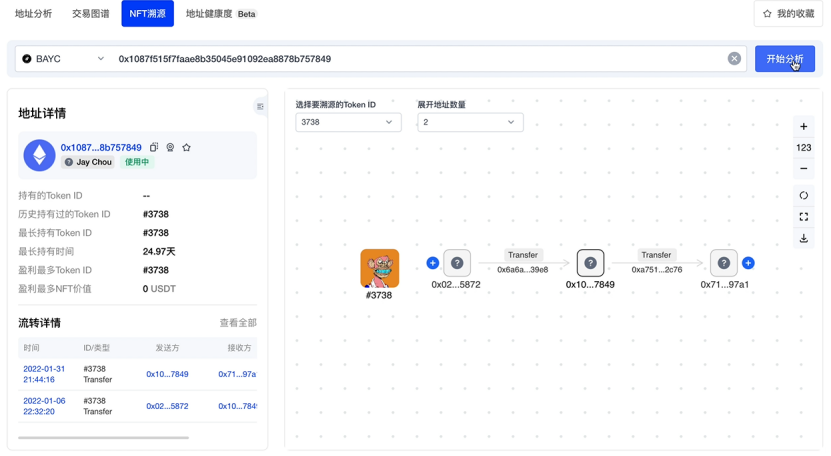
Task: Click the #3738 value for 历史持有过的Token ID
Action: [155, 214]
